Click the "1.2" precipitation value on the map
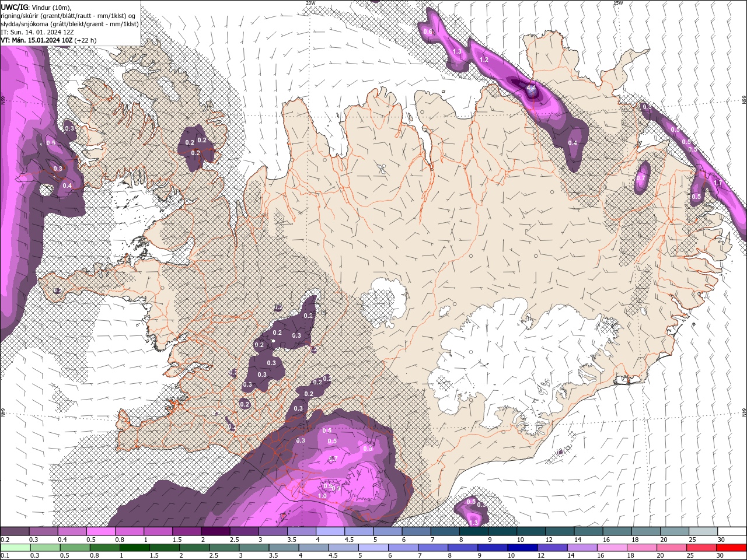The image size is (747, 560). click(x=484, y=60)
